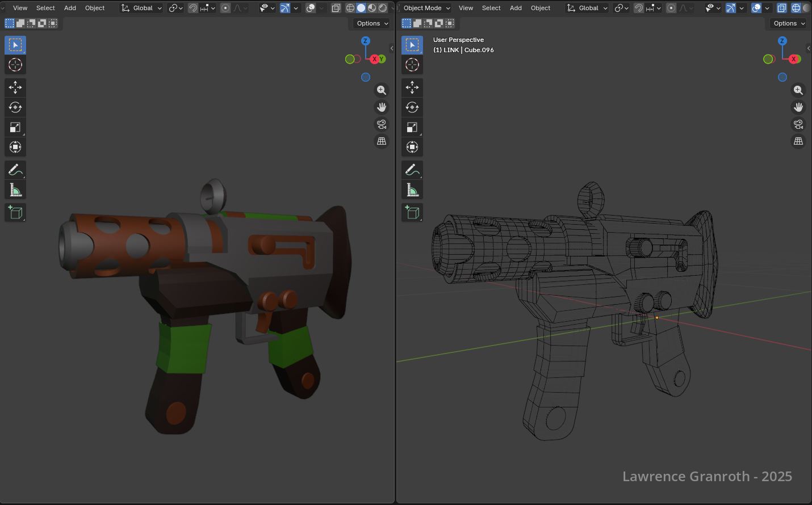Switch right viewport to orthographic/perspective grid toggle
Screen dimensions: 812x505
798,141
